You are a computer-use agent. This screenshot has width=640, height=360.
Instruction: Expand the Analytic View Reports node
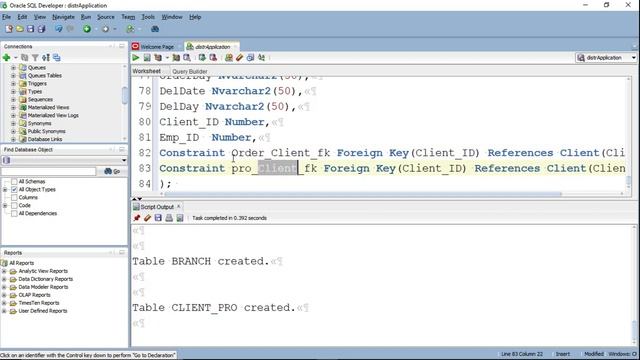4,271
